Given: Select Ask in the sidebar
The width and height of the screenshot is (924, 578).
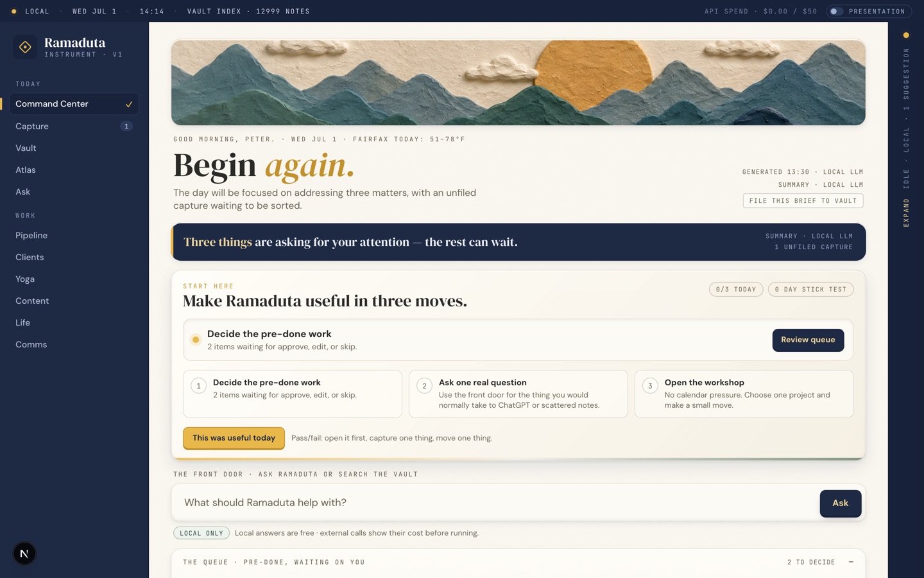Looking at the screenshot, I should 74,192.
